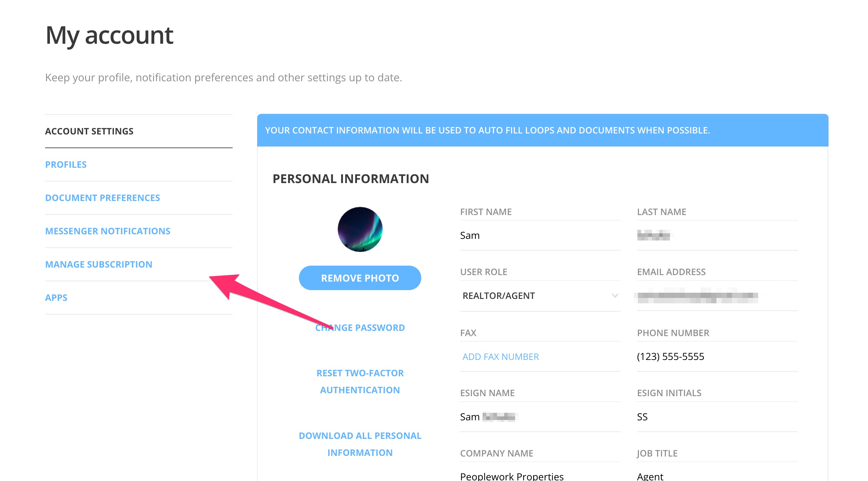Open the Account Settings tab
868x481 pixels.
[89, 131]
